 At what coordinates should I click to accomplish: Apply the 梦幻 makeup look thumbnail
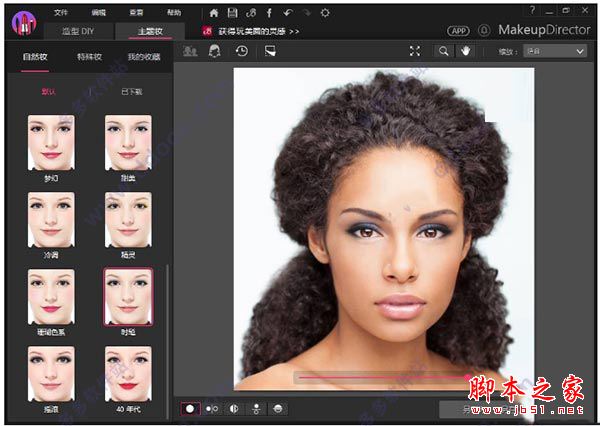[51, 142]
